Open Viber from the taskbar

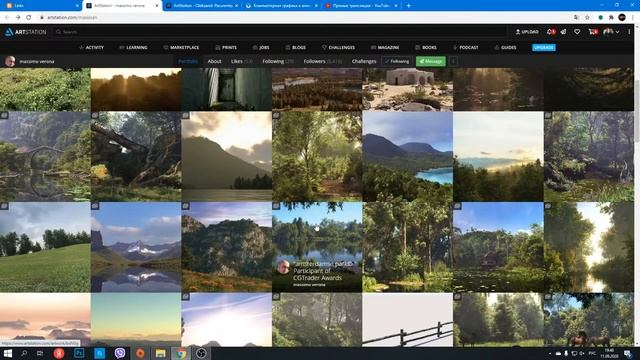[120, 353]
